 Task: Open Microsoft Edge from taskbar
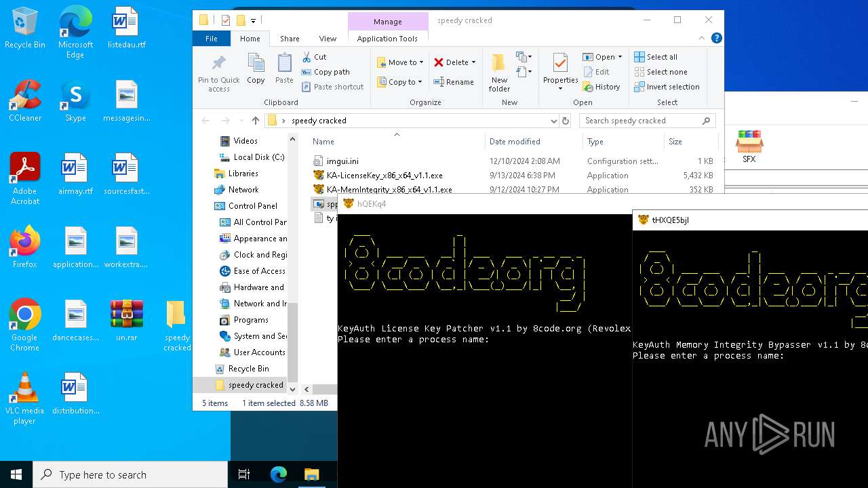[x=278, y=474]
